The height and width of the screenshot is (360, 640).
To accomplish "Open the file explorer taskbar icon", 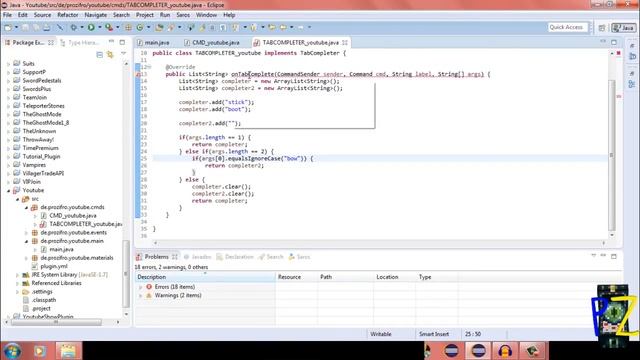I will [68, 351].
